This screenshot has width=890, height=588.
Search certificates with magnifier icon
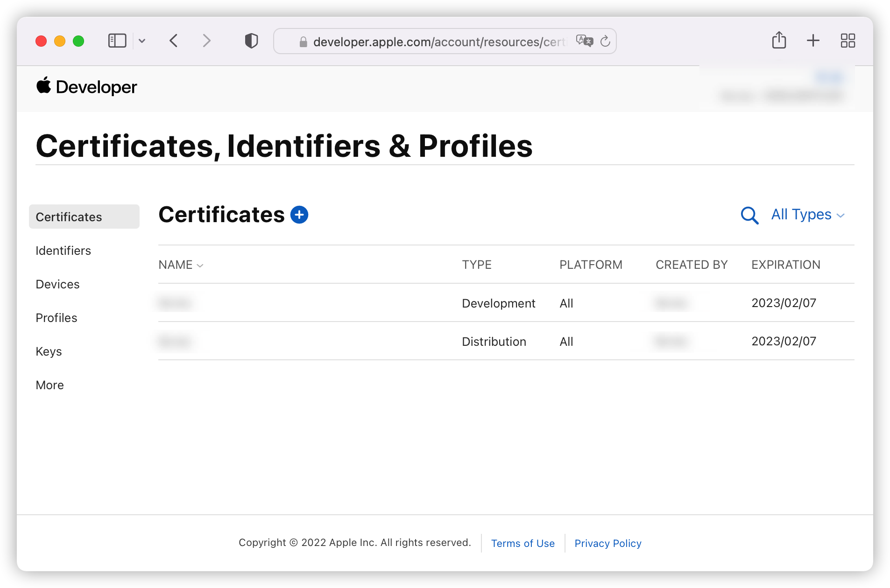tap(749, 215)
